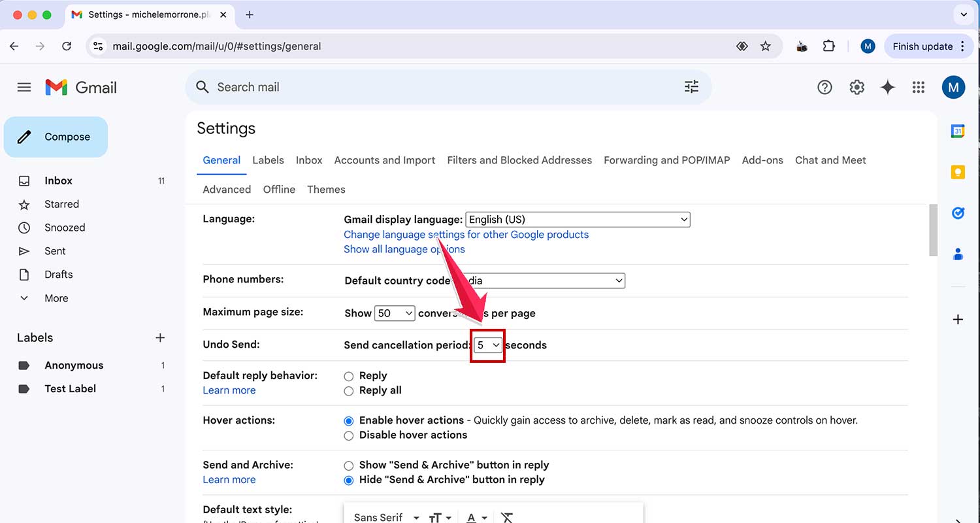Click Show all language options

404,249
